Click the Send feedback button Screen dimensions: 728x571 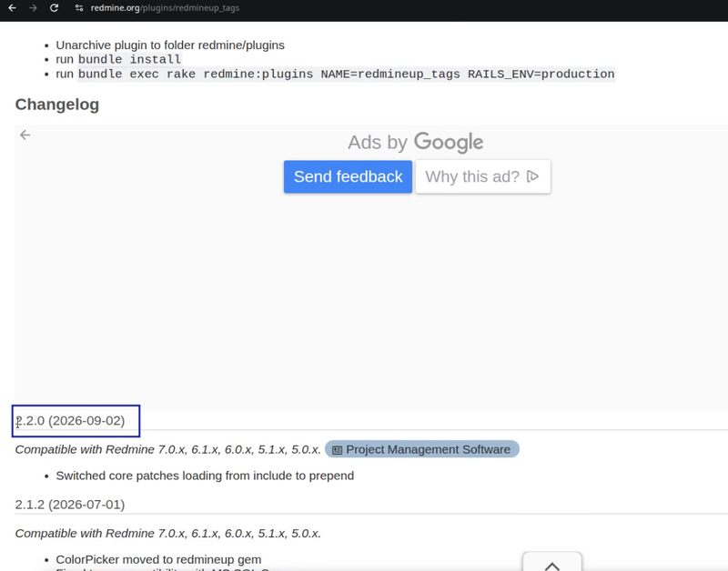[348, 176]
